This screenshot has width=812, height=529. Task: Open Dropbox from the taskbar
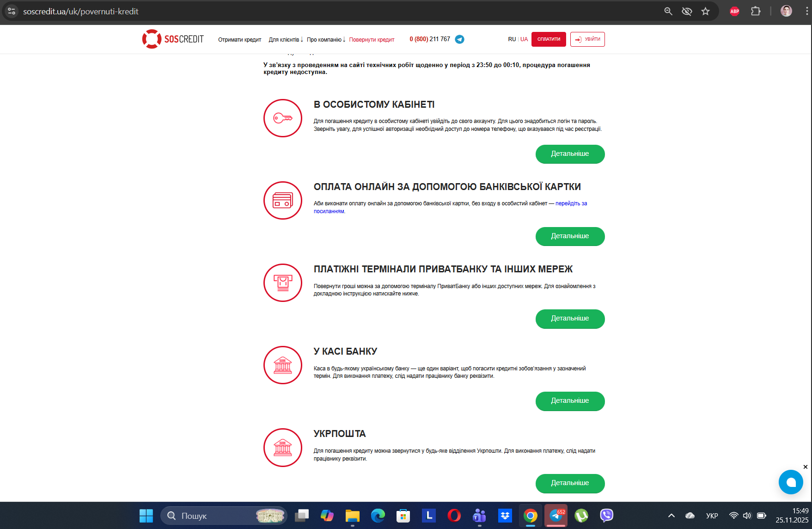[x=505, y=516]
